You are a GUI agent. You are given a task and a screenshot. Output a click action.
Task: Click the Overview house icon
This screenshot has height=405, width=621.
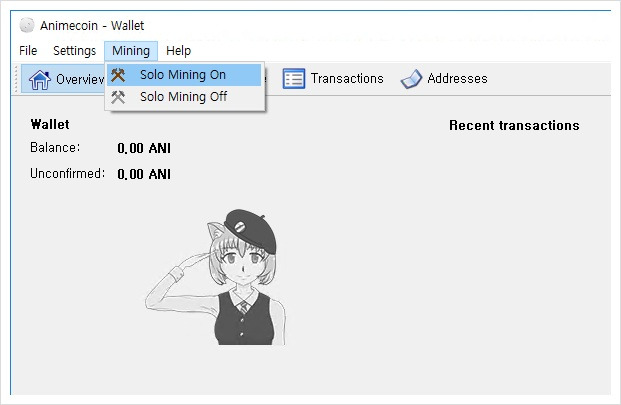(x=40, y=79)
